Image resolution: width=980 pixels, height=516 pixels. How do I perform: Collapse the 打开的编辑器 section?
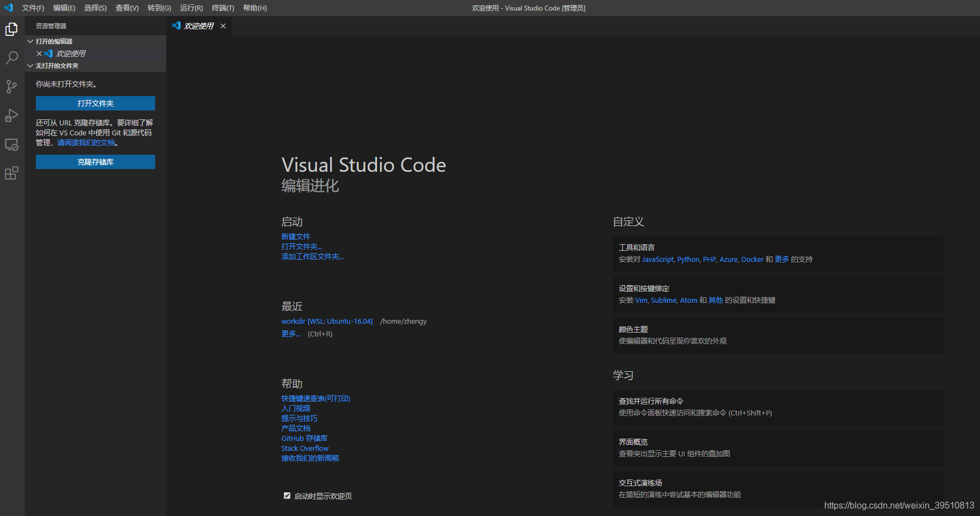(x=30, y=41)
